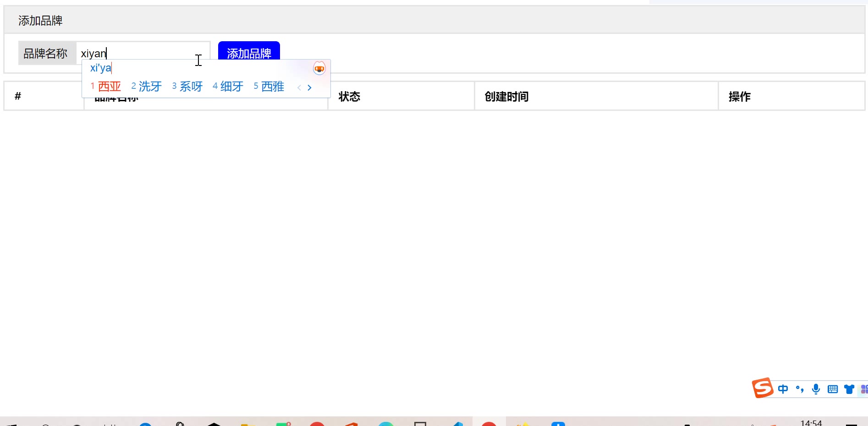Open the IME soft keyboard icon
Viewport: 868px width, 426px height.
tap(833, 389)
